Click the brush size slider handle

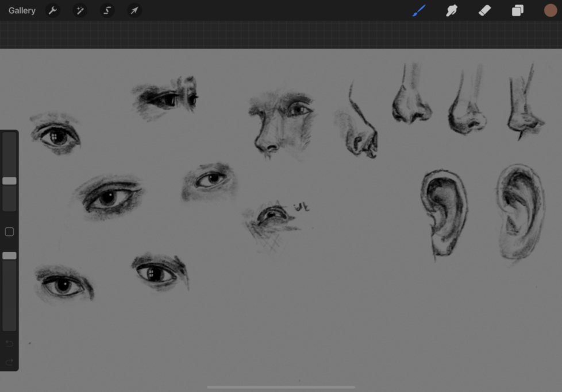coord(9,181)
